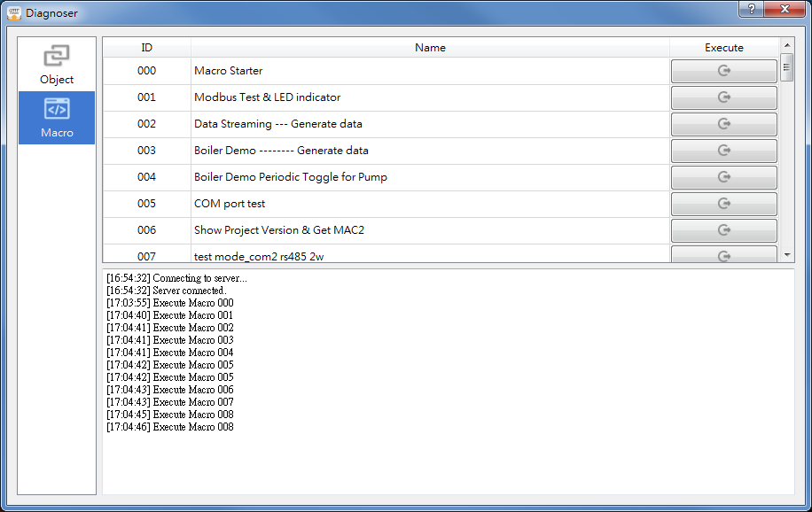The height and width of the screenshot is (512, 812).
Task: Click the log entry Server connected
Action: (167, 291)
